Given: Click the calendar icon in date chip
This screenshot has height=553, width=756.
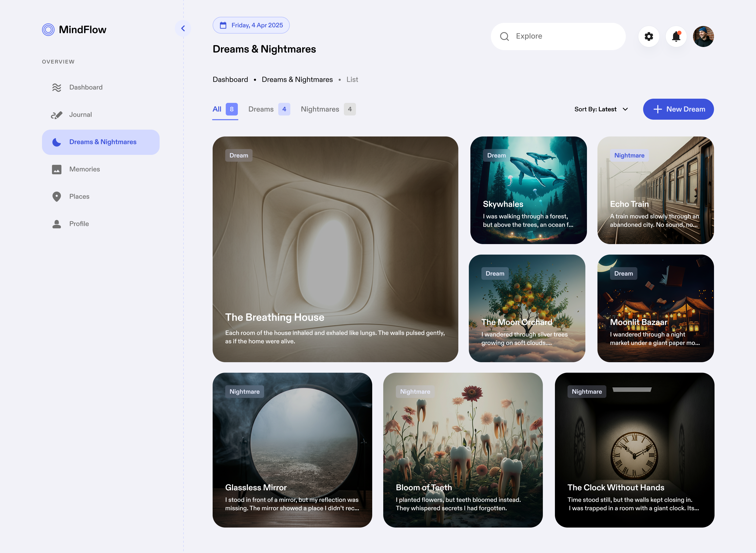Looking at the screenshot, I should pyautogui.click(x=223, y=25).
